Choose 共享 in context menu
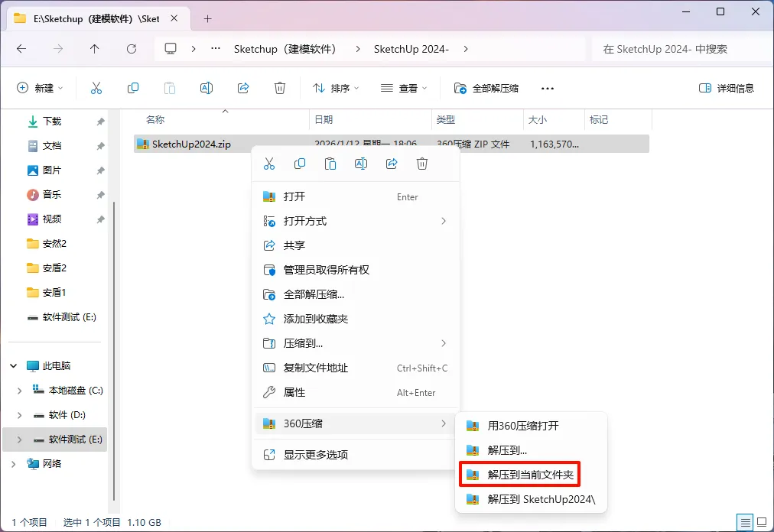 tap(356, 245)
